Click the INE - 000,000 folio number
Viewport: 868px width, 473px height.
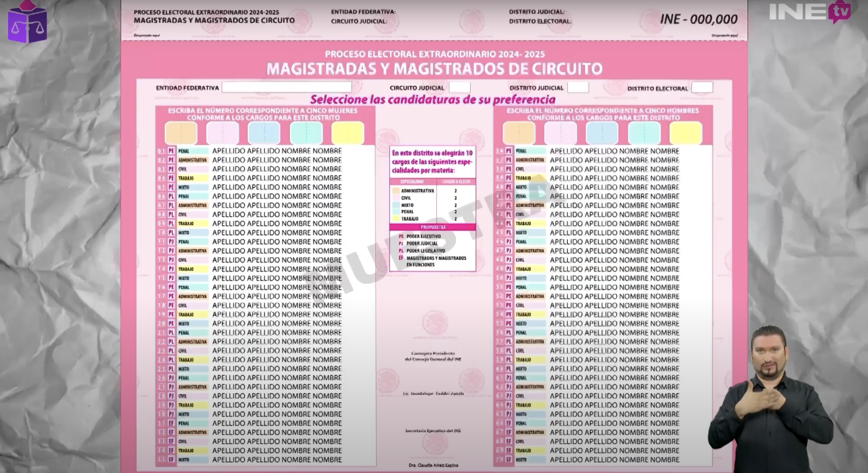[699, 19]
